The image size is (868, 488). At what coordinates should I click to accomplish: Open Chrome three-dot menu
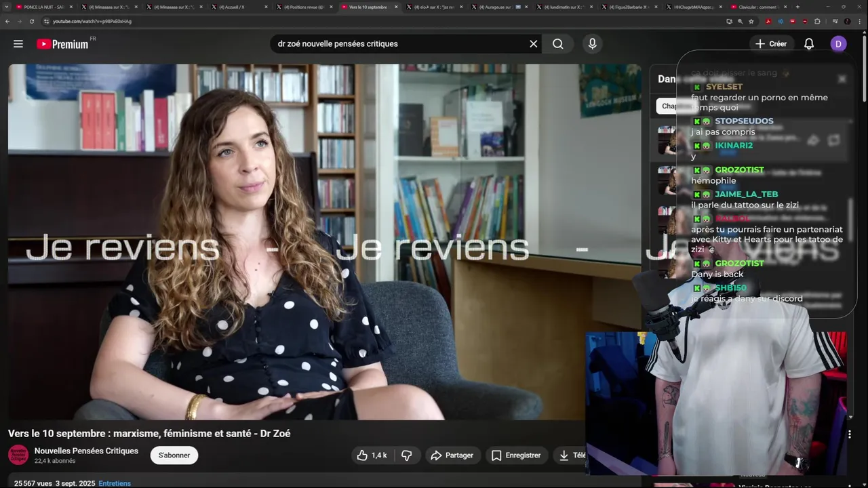(x=860, y=21)
